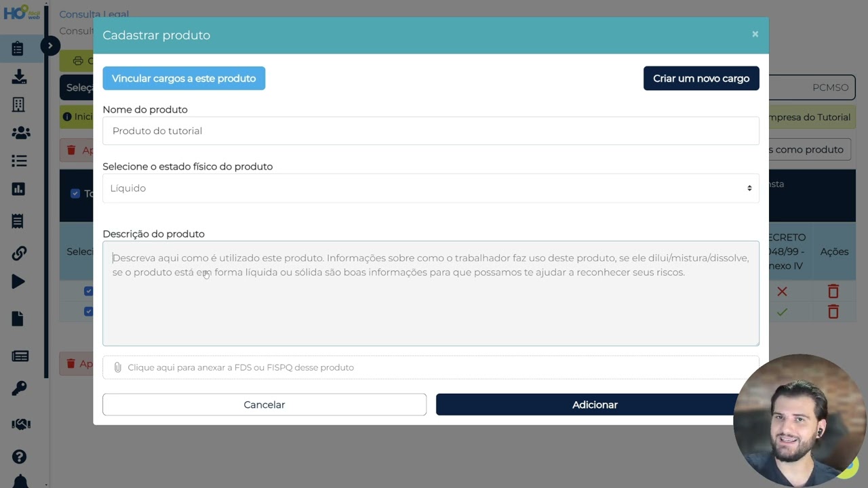Click to attach FDS or FISPQ file
The image size is (868, 488).
click(431, 367)
